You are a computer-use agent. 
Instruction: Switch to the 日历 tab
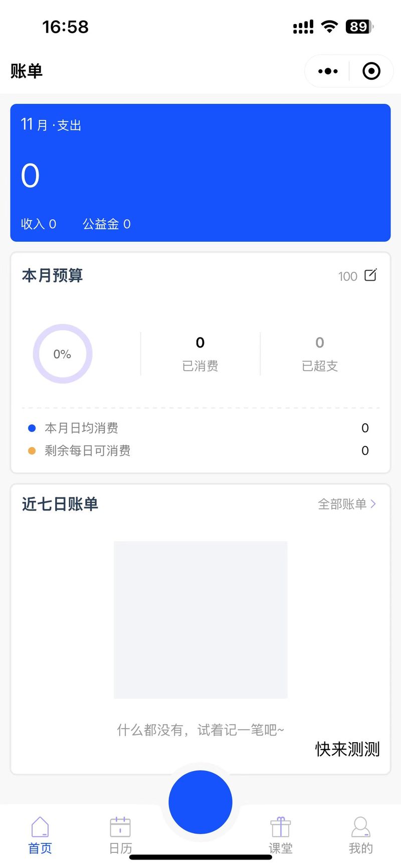click(x=120, y=848)
